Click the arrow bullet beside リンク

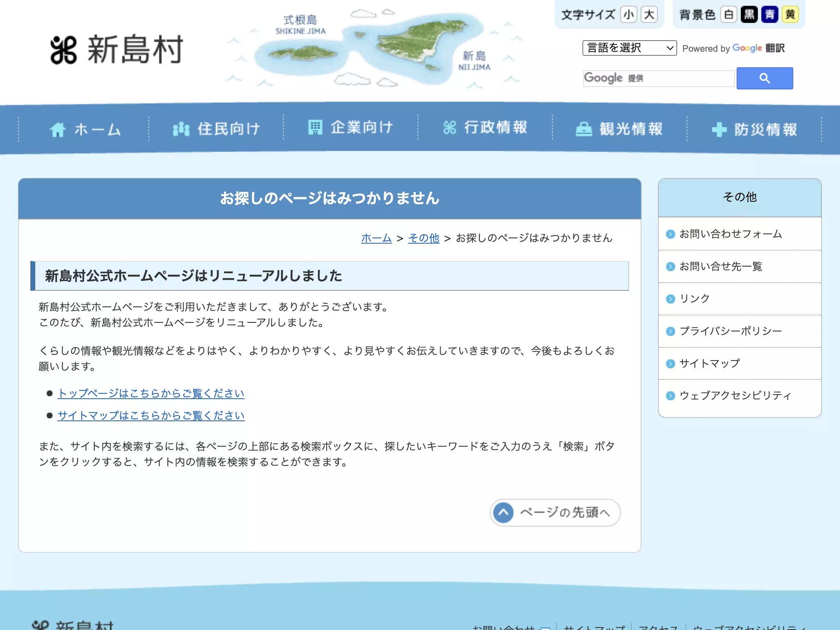coord(670,299)
